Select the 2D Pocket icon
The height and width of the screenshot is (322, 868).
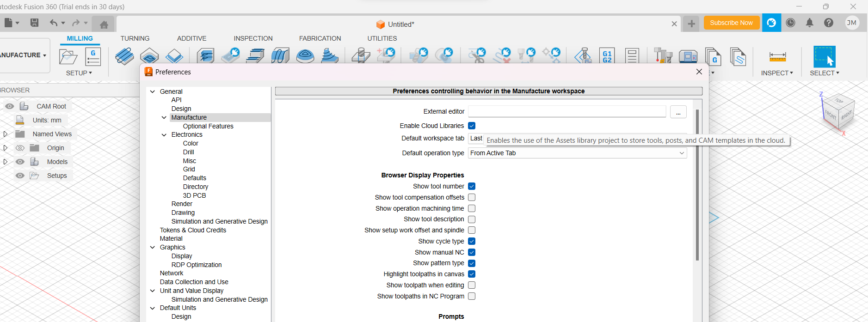coord(149,56)
